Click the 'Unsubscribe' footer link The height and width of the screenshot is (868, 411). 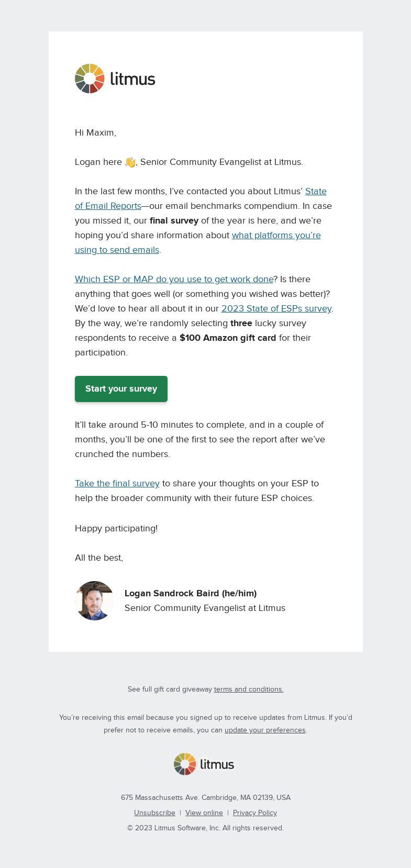point(154,813)
